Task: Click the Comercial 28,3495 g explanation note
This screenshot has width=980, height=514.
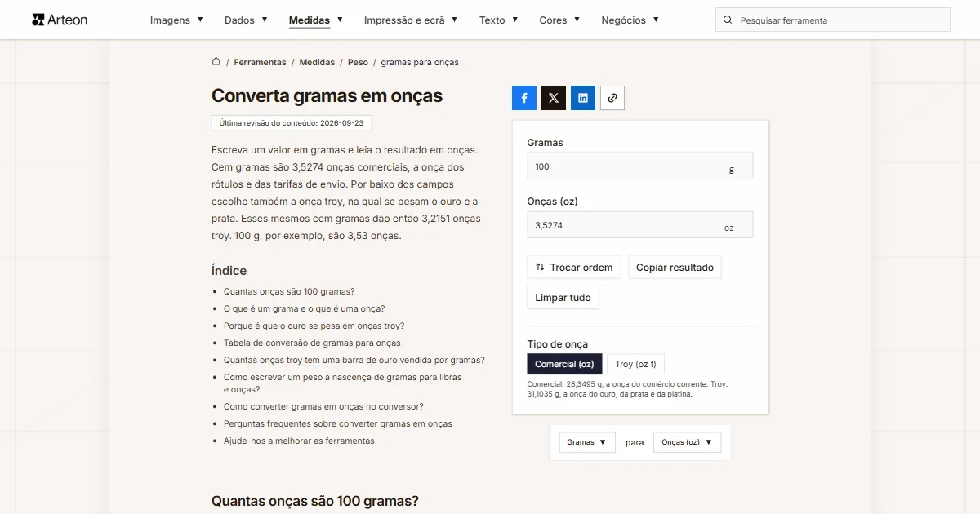Action: tap(627, 388)
